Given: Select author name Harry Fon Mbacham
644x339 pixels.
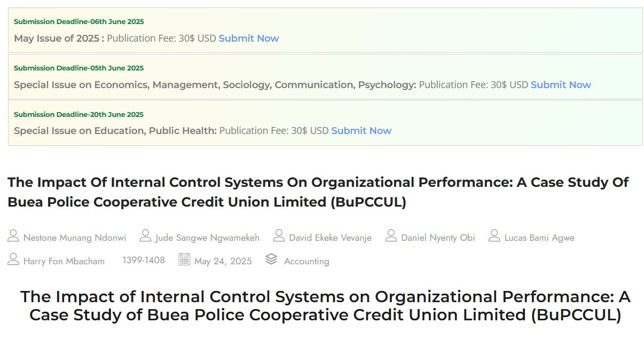Looking at the screenshot, I should coord(64,262).
